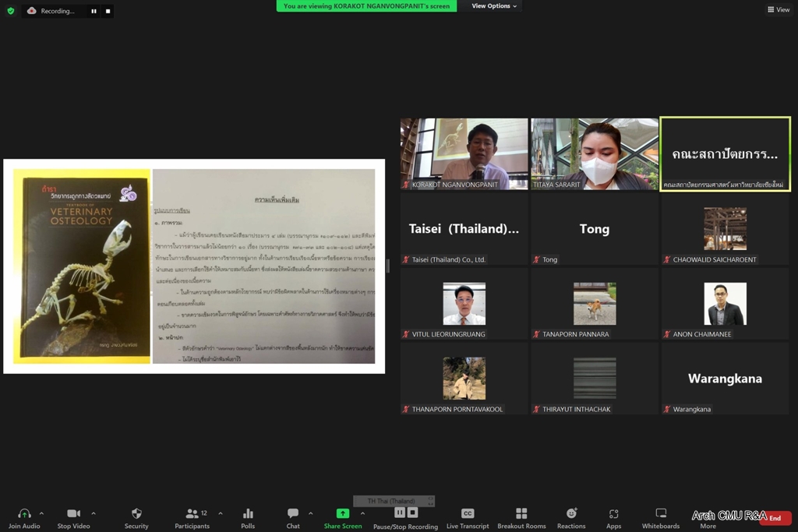This screenshot has width=798, height=532.
Task: Select the Tong participant tile
Action: 595,229
